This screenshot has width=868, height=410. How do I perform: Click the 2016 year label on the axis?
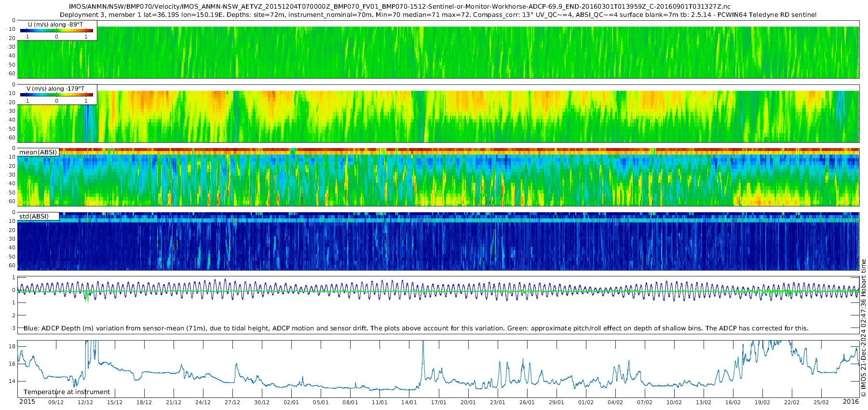coord(851,402)
